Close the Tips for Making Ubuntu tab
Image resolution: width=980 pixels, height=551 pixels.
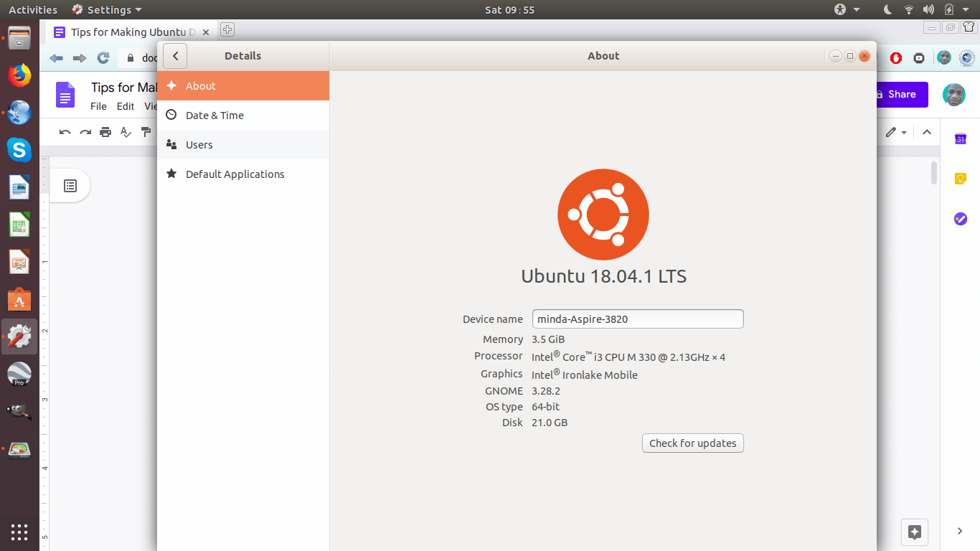(207, 32)
